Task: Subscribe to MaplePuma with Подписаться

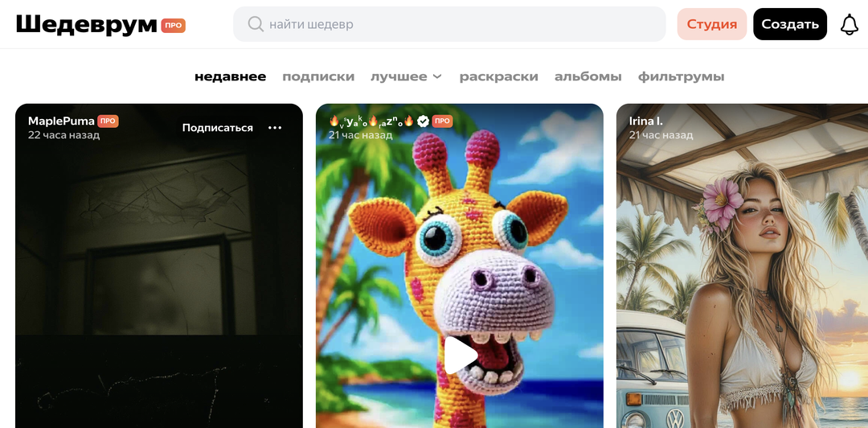Action: 218,128
